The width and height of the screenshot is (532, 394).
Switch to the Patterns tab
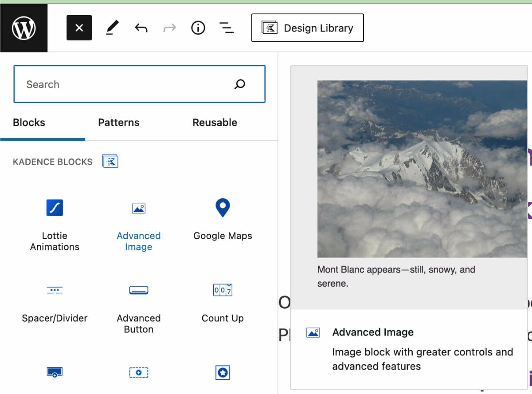(x=118, y=122)
